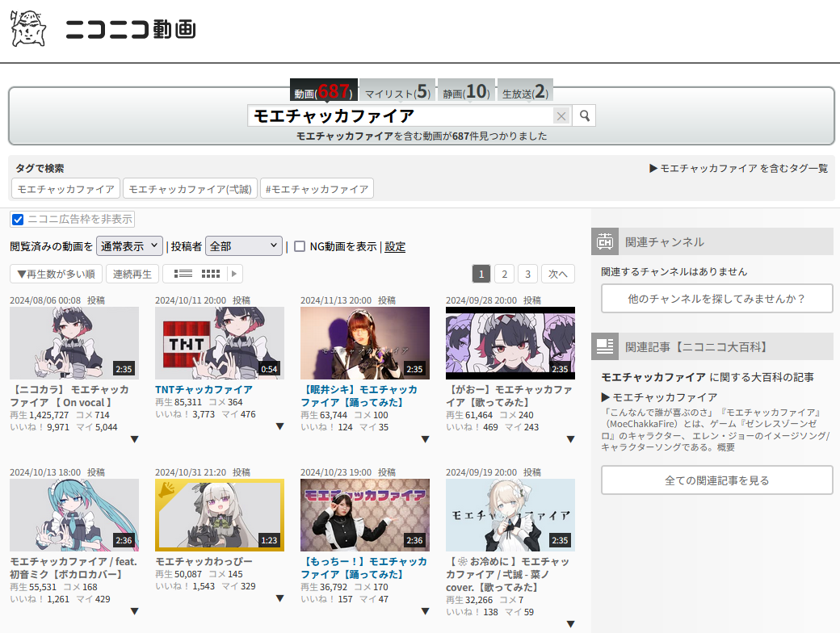The image size is (840, 633).
Task: Open the 【お冷めに】モエチャッカファイア title link
Action: [x=507, y=574]
